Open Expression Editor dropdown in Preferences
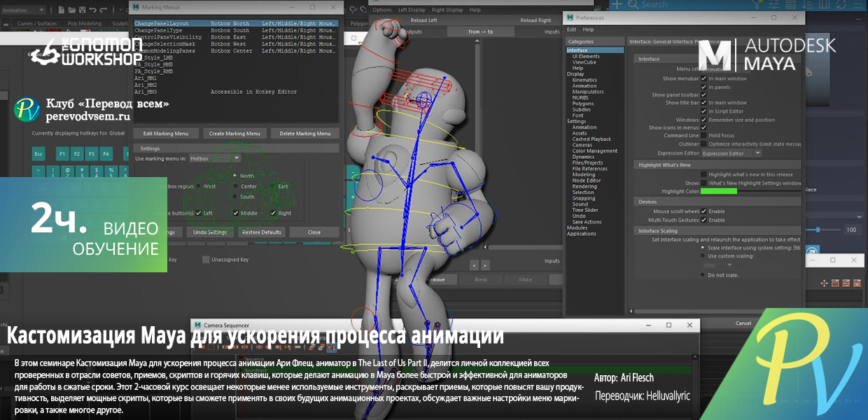 (731, 153)
